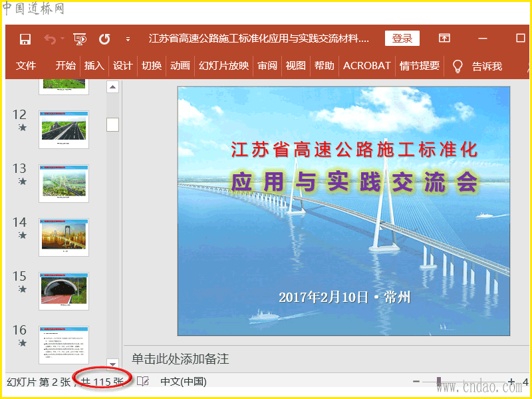Image resolution: width=532 pixels, height=399 pixels.
Task: Click scroll down arrow of thumbnail pane
Action: [112, 363]
